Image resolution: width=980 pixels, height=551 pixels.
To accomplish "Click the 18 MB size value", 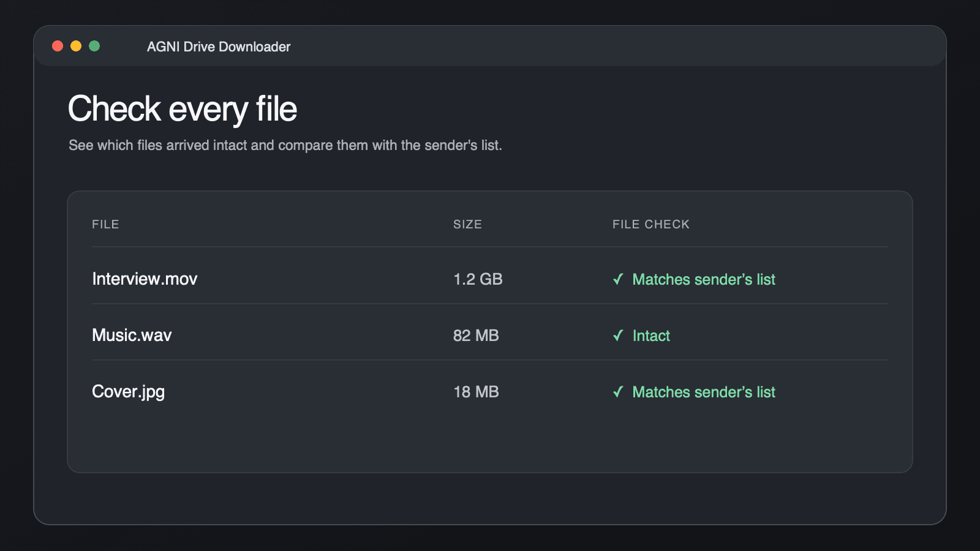I will click(x=476, y=392).
